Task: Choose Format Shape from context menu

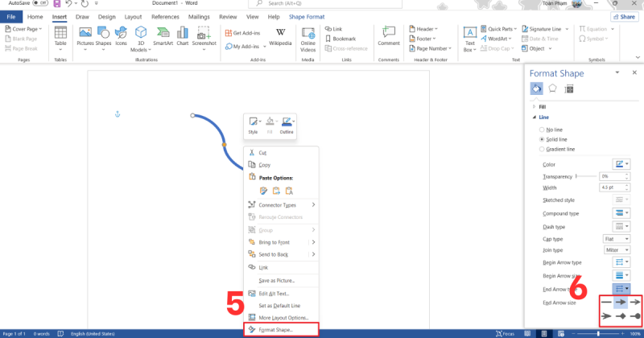Action: click(276, 329)
